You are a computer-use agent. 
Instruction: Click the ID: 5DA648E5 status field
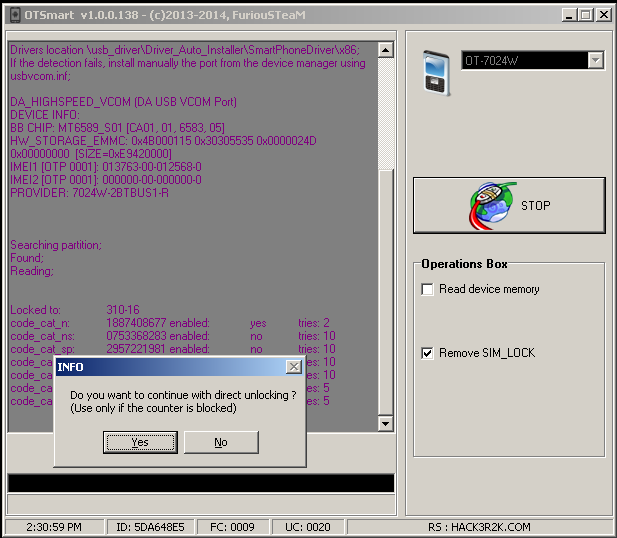[x=145, y=527]
